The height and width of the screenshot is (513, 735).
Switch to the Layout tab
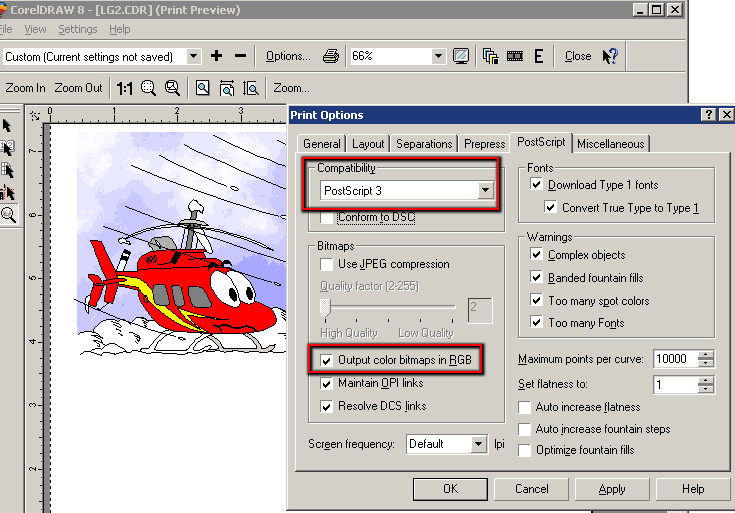pos(368,144)
